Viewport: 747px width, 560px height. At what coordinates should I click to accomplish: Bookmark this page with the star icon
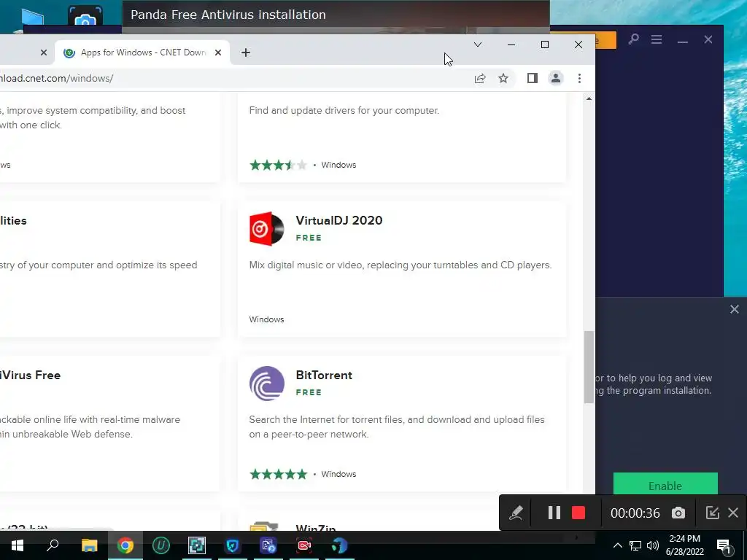pyautogui.click(x=503, y=78)
